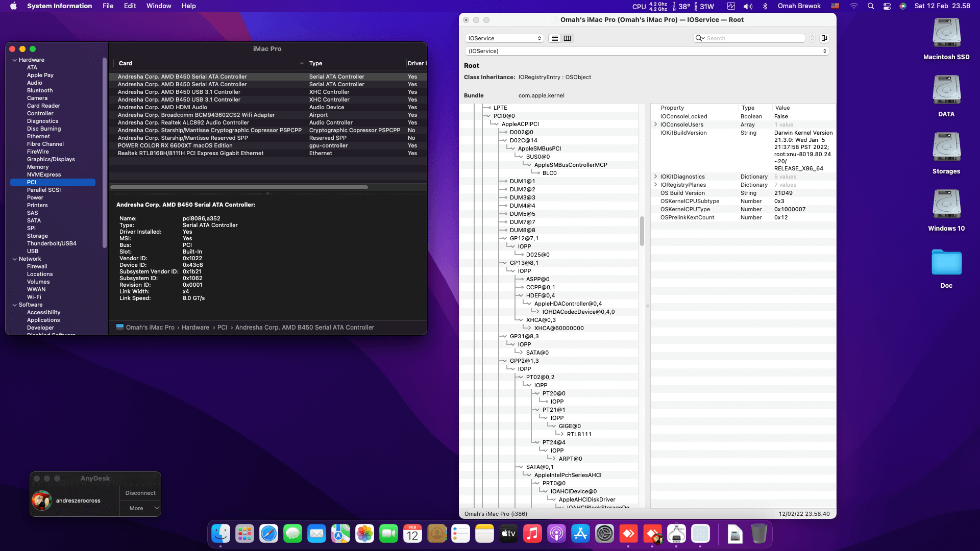
Task: Launch Apple TV from the dock
Action: pos(508,534)
